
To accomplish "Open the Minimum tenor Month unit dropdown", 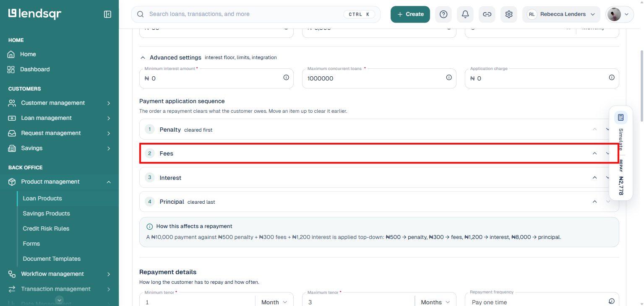I will [x=274, y=302].
